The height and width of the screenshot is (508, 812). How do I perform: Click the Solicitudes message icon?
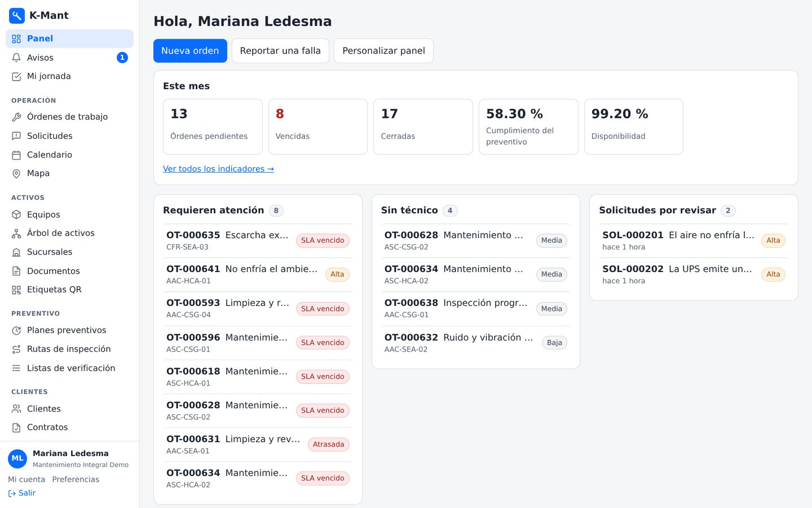(16, 136)
